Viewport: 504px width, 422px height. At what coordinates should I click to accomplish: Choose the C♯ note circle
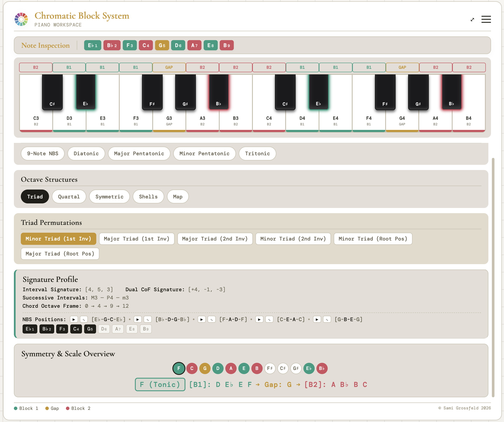pyautogui.click(x=283, y=368)
